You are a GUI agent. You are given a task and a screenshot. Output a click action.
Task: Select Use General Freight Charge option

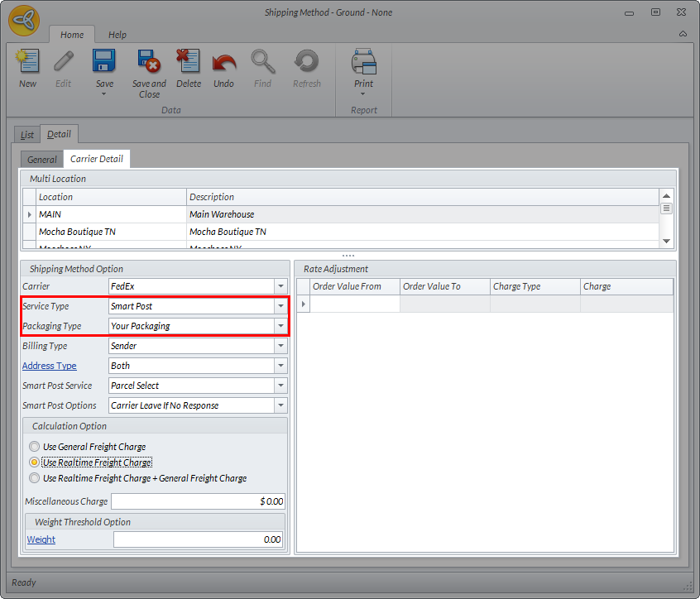[34, 447]
